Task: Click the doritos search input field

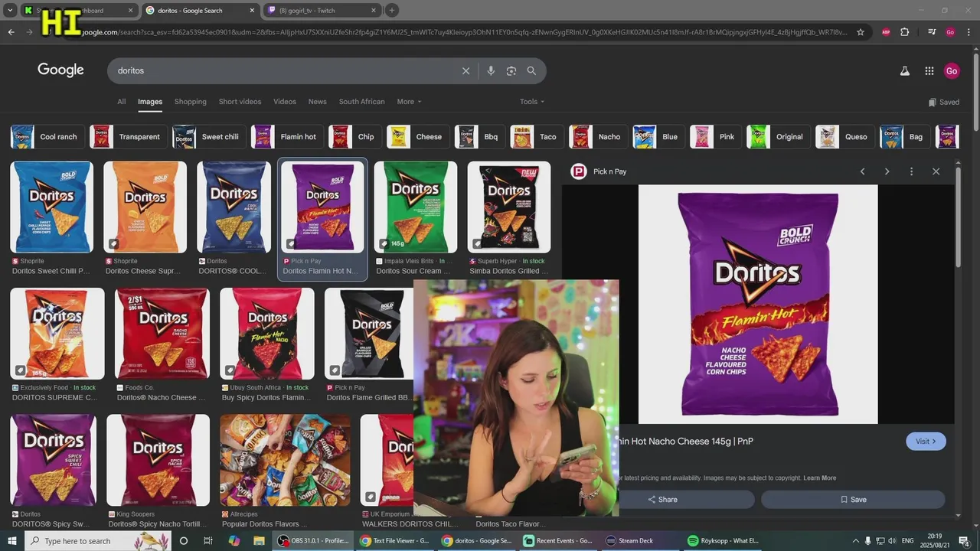Action: [283, 70]
